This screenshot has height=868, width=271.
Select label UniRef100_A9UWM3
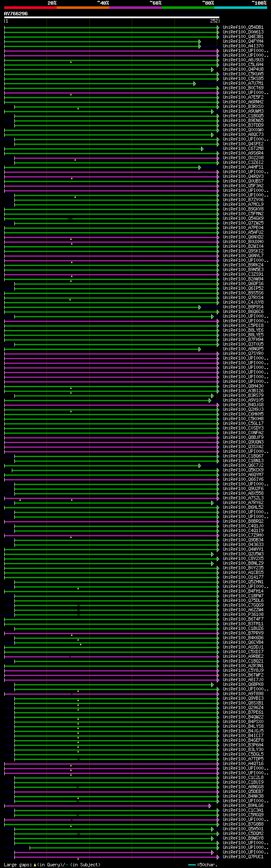(x=243, y=111)
